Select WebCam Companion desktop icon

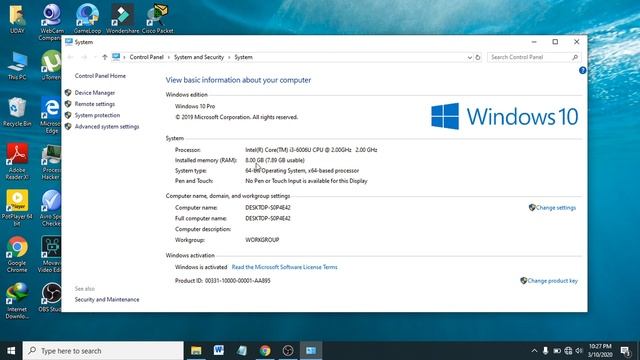click(x=51, y=22)
